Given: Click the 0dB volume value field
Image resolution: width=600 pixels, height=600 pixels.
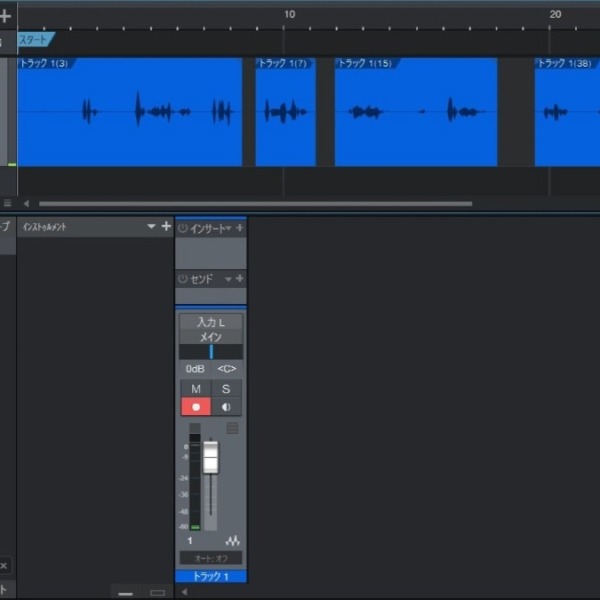Looking at the screenshot, I should [195, 369].
